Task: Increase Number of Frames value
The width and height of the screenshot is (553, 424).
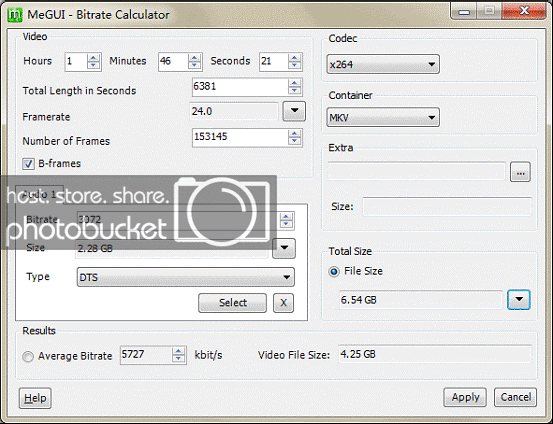Action: point(294,134)
